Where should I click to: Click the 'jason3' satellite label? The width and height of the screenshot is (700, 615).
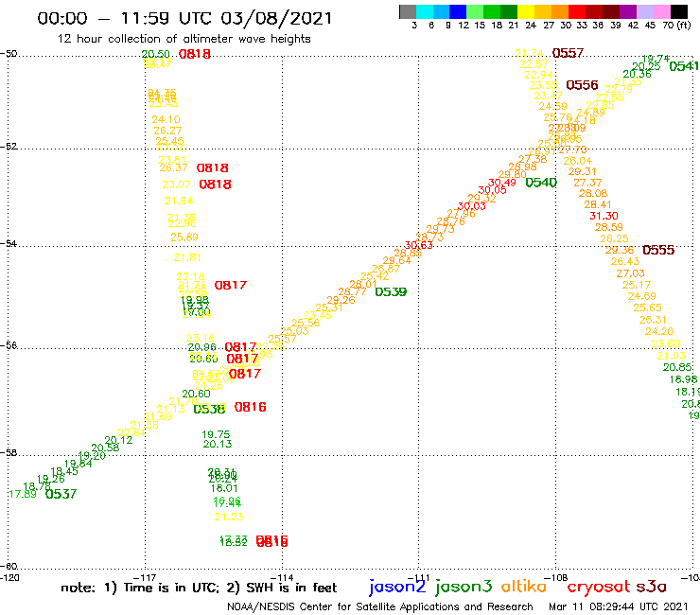click(x=464, y=587)
